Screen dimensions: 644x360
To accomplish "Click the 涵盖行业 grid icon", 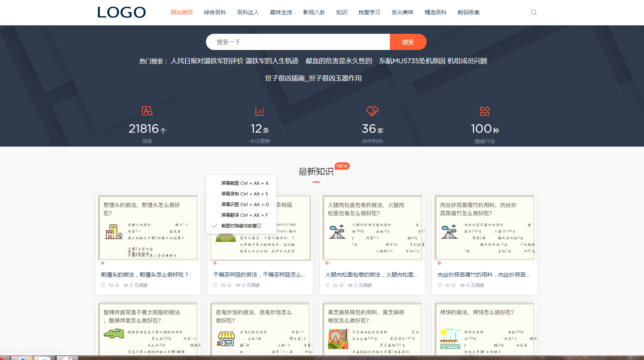I will (485, 111).
